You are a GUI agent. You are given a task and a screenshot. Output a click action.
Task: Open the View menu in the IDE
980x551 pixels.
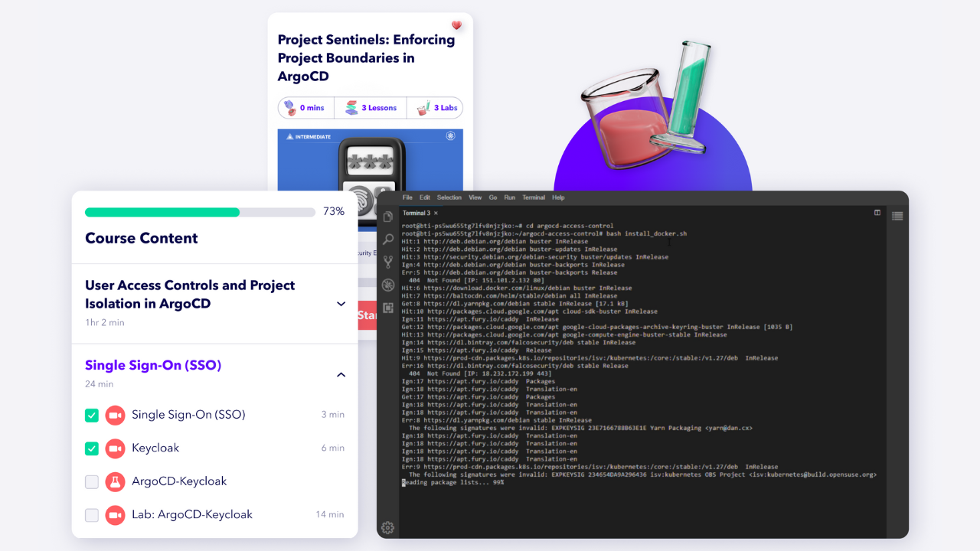(x=475, y=197)
